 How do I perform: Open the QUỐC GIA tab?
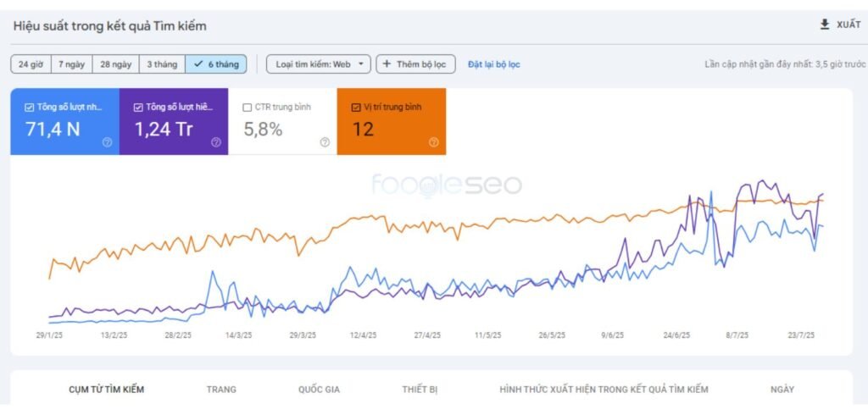pyautogui.click(x=319, y=390)
